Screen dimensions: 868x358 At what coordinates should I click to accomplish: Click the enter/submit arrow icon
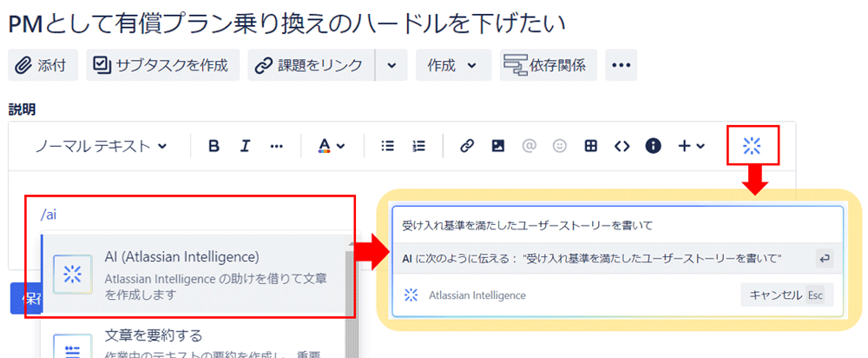coord(825,259)
